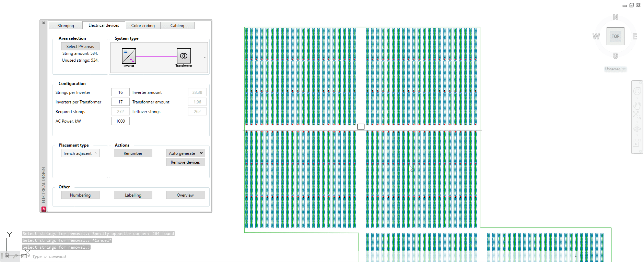Image resolution: width=644 pixels, height=262 pixels.
Task: Close the Electrical Design palette
Action: [44, 23]
